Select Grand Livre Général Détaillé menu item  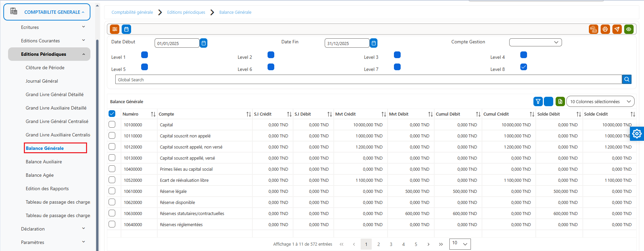(54, 94)
